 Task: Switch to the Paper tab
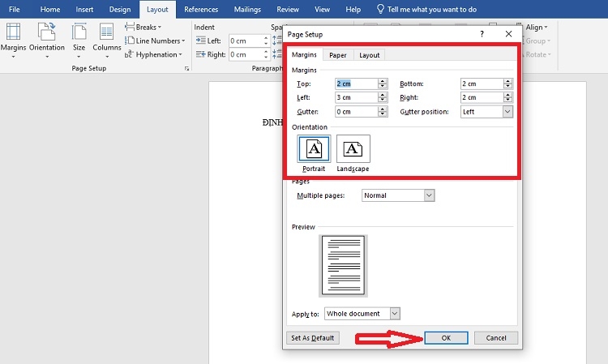point(337,55)
